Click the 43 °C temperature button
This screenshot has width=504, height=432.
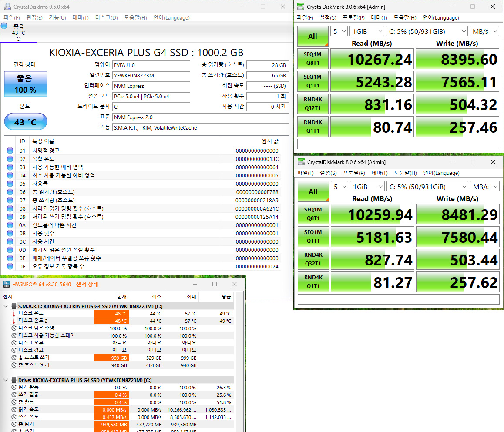(25, 121)
